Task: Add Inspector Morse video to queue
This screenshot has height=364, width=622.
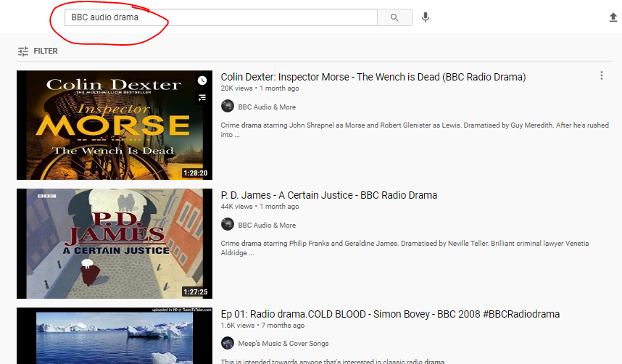Action: (x=202, y=97)
